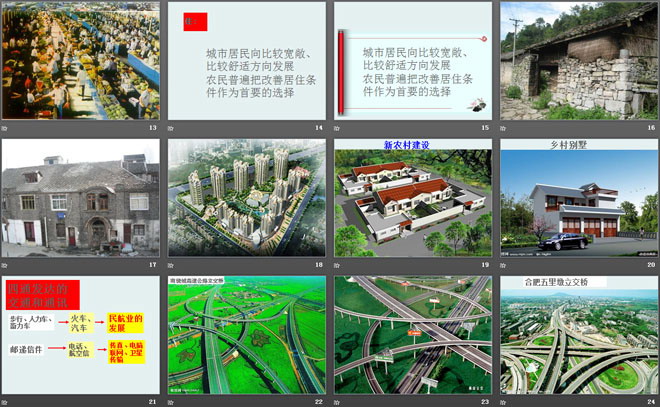Select slide 24 titled 合肥五里墩立交桥
Image resolution: width=660 pixels, height=407 pixels.
coord(579,335)
